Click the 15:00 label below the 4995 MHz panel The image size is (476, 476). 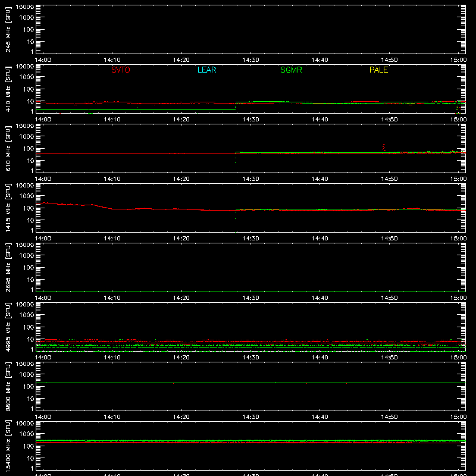pos(458,358)
